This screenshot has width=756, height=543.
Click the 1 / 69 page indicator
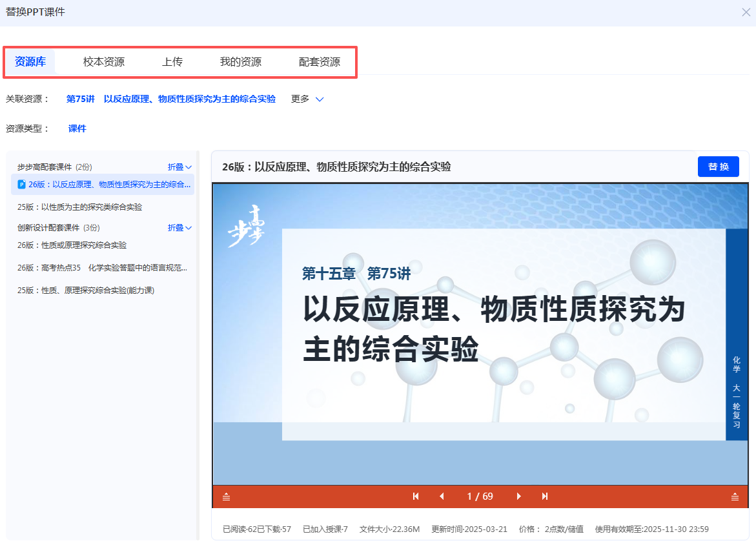480,497
